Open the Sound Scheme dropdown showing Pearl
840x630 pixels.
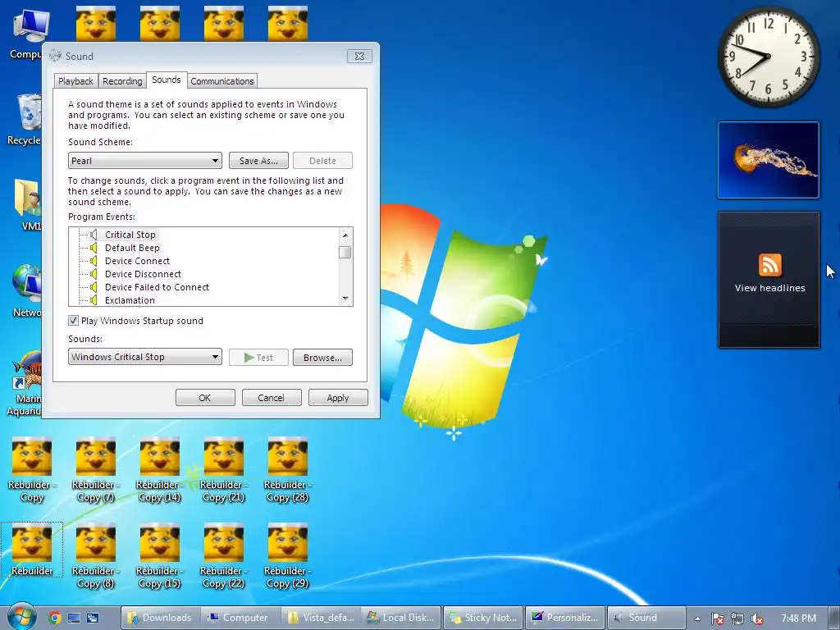click(145, 161)
